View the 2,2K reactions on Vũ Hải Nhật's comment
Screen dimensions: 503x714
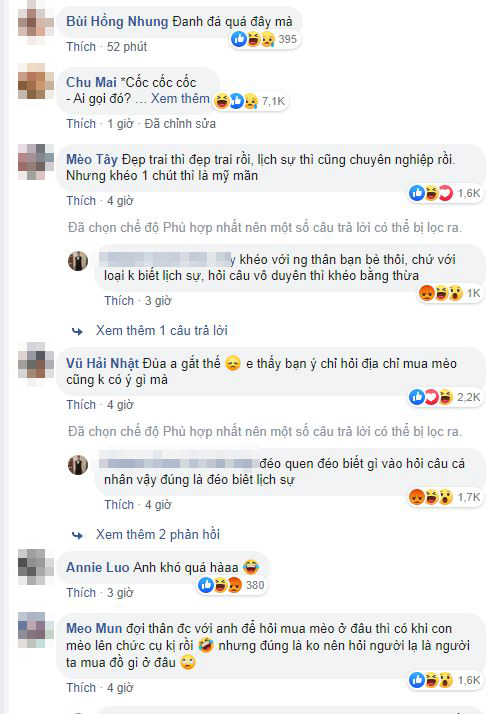445,398
